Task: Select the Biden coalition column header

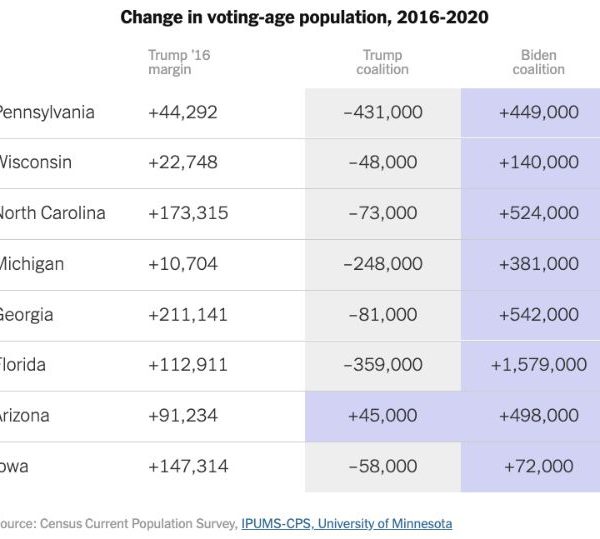Action: click(538, 62)
